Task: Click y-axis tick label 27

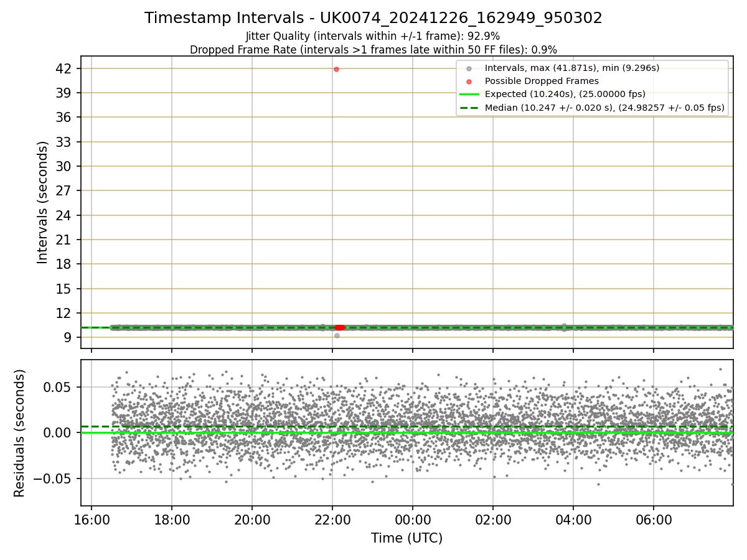Action: point(63,190)
